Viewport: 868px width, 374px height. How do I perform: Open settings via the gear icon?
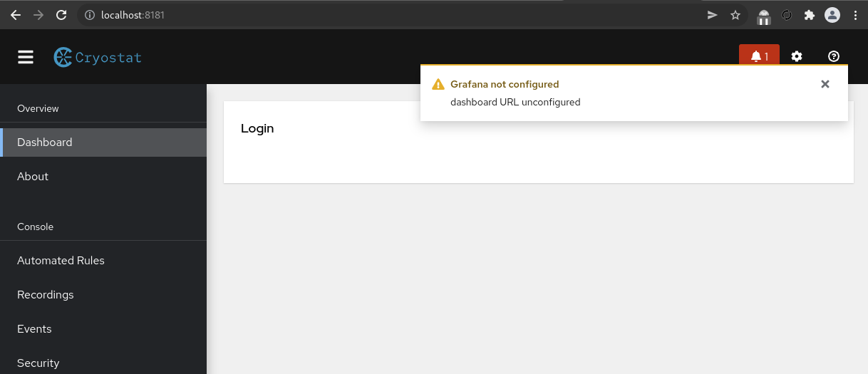pyautogui.click(x=797, y=56)
